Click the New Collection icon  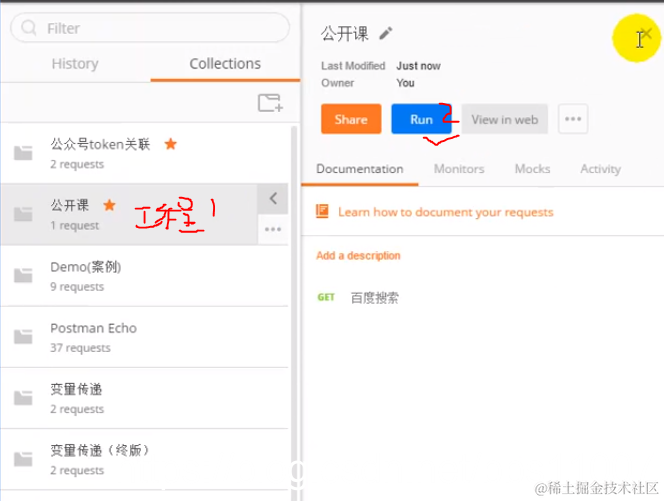click(270, 103)
